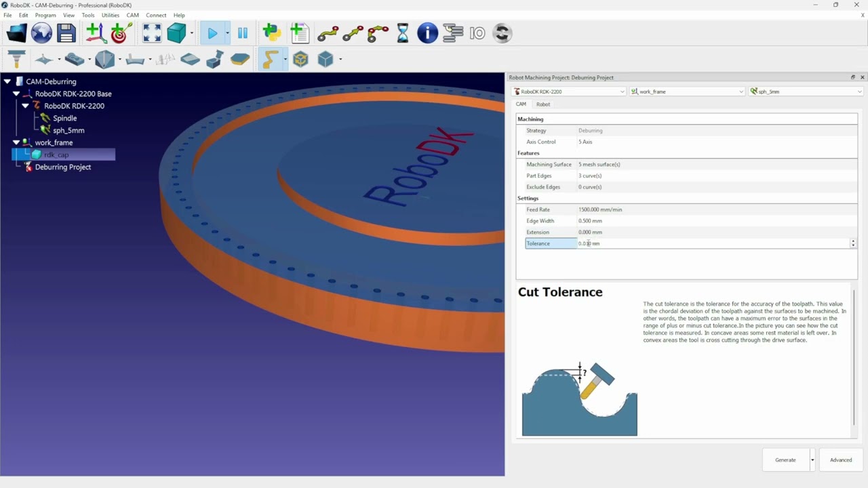Switch to the Robot tab
Screen dimensions: 868x488
click(x=543, y=104)
